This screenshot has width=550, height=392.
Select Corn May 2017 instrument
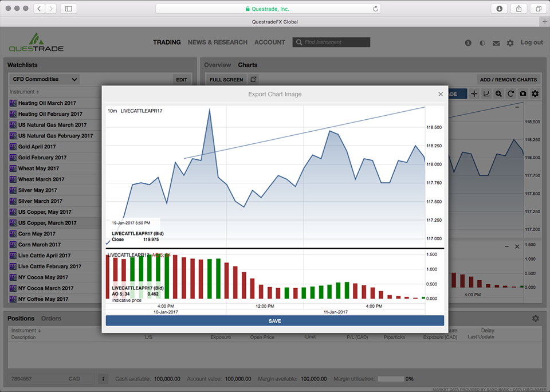point(37,234)
